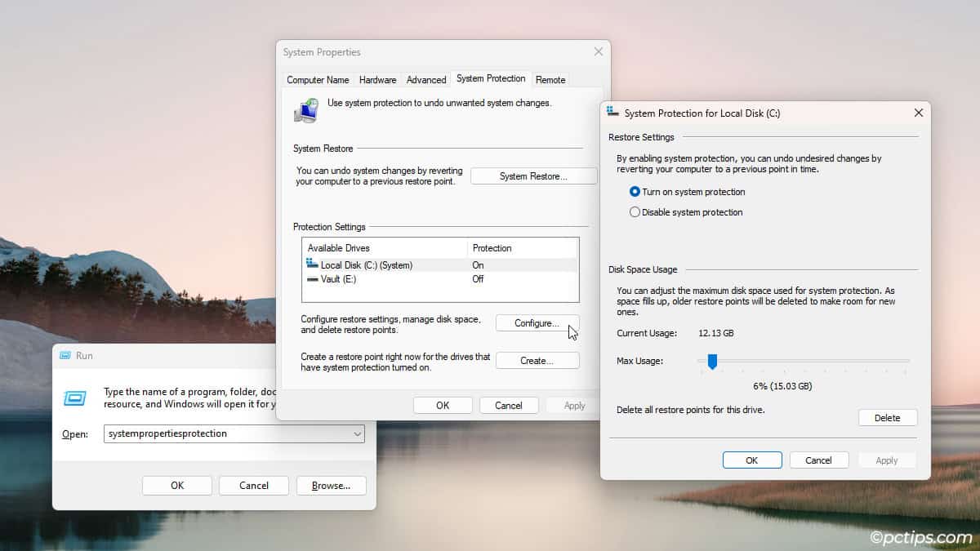
Task: Go to the Remote tab
Action: tap(550, 80)
